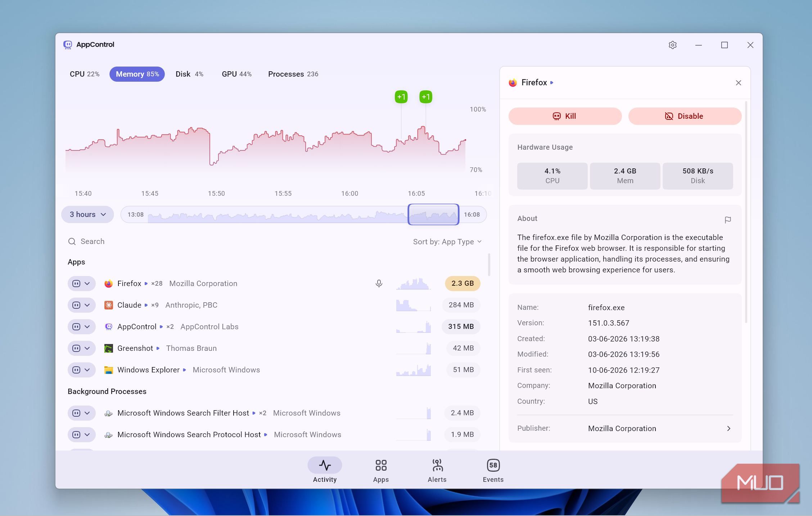Open the Apps bottom navigation tab
Screen dimensions: 812x516
click(x=381, y=471)
